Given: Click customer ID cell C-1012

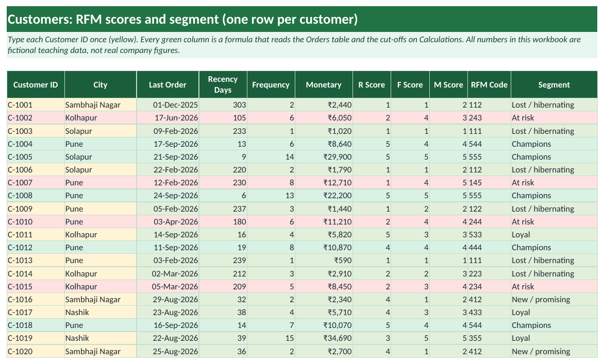Looking at the screenshot, I should (x=36, y=248).
